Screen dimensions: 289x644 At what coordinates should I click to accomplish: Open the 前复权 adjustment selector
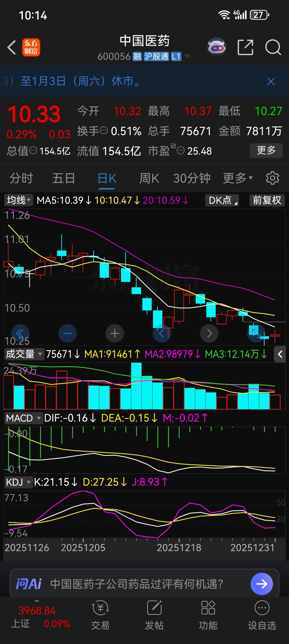point(267,200)
